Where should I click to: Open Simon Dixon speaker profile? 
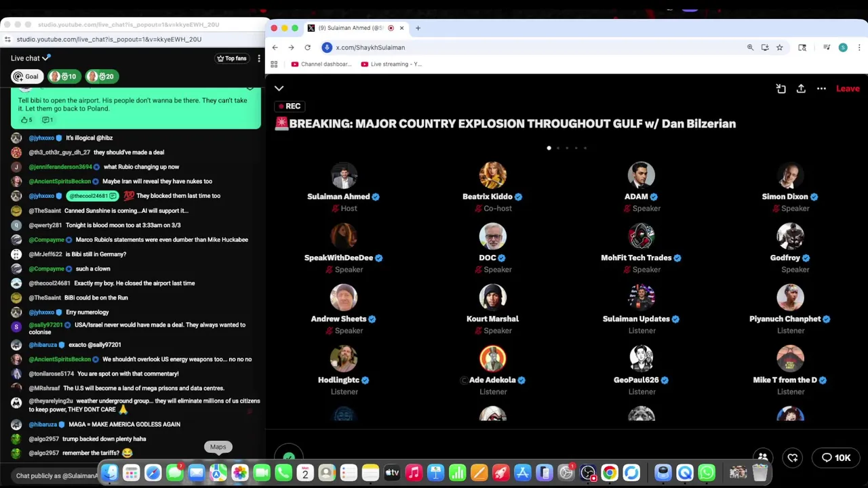click(790, 175)
